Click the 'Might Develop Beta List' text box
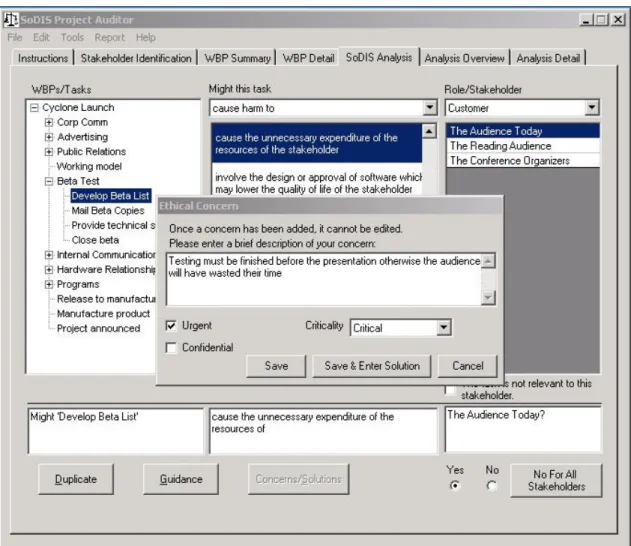 [x=116, y=431]
